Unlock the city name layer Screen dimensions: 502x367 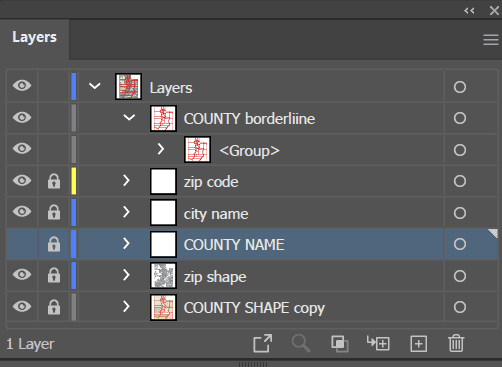[x=54, y=212]
